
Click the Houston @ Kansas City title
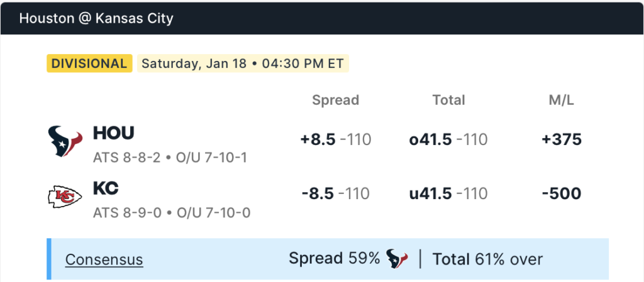pyautogui.click(x=96, y=18)
